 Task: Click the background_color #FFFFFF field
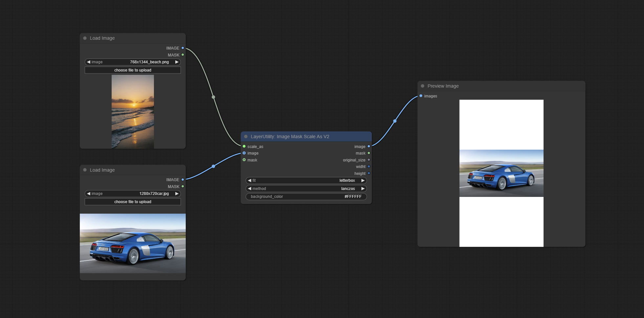(x=306, y=197)
